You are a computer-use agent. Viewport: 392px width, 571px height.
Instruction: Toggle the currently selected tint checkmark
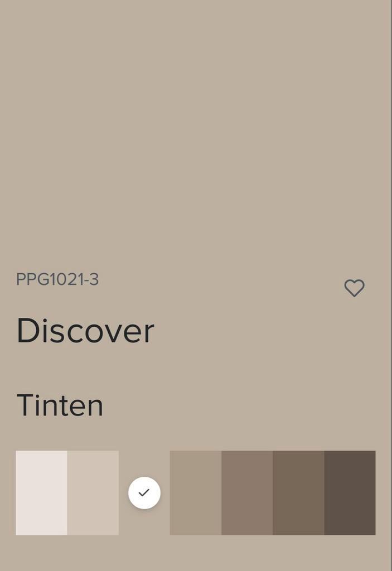click(144, 493)
